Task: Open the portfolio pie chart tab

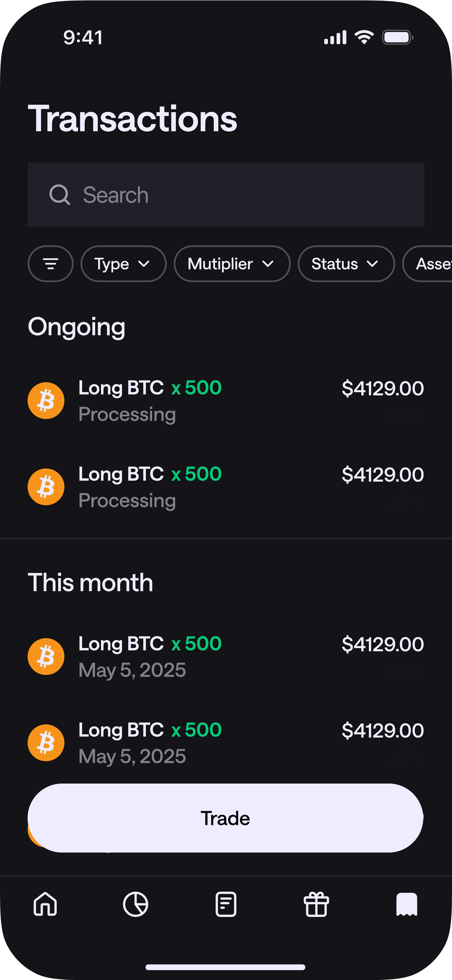Action: 135,904
